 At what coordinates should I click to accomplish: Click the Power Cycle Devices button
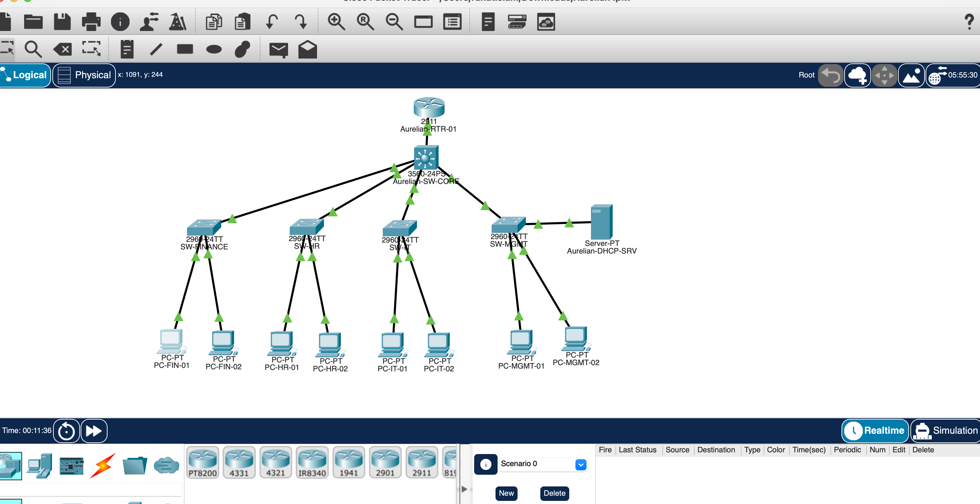[66, 431]
